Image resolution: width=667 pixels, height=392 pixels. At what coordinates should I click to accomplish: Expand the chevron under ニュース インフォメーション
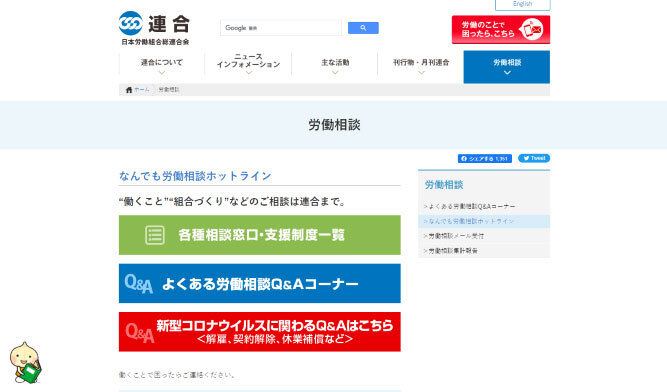tap(249, 73)
